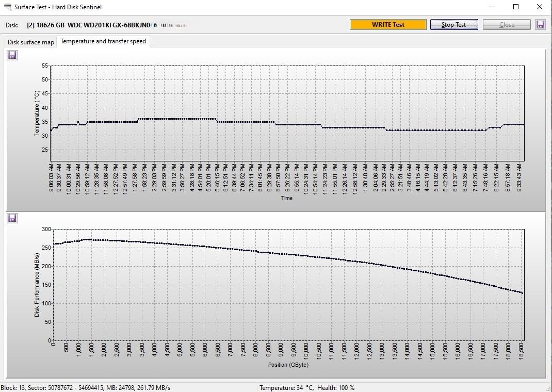Maximize the Surface Test window
The height and width of the screenshot is (392, 552).
[516, 7]
